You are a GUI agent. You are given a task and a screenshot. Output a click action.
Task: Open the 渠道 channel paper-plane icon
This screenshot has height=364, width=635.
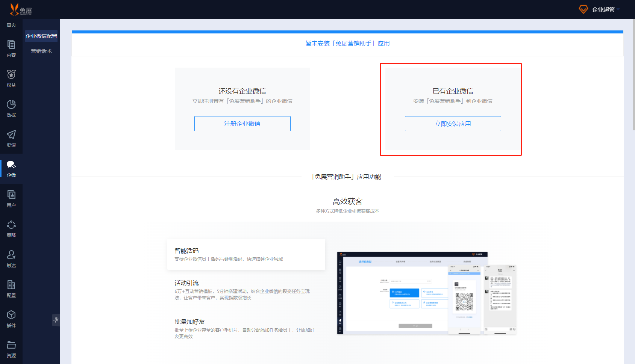click(11, 134)
